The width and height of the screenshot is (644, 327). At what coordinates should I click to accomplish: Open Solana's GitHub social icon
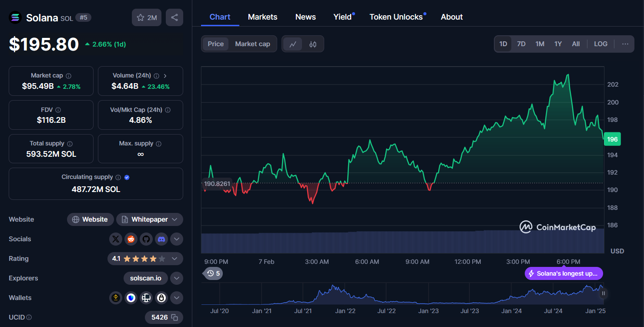[x=146, y=239]
